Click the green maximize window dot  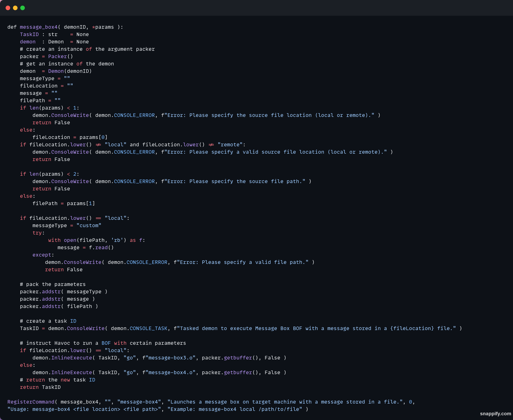tap(23, 8)
